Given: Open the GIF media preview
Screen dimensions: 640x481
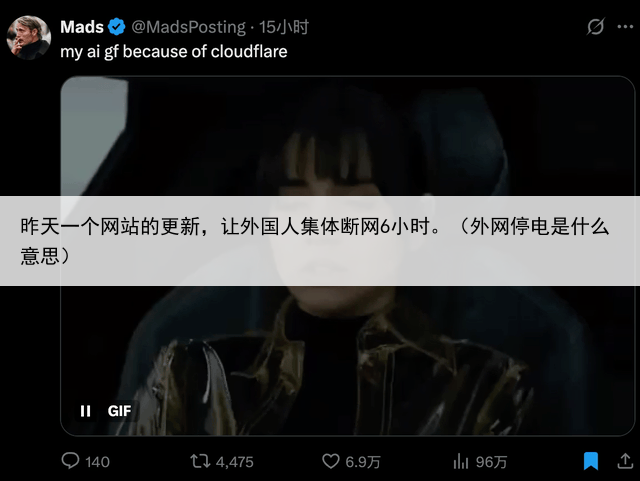Looking at the screenshot, I should click(348, 256).
